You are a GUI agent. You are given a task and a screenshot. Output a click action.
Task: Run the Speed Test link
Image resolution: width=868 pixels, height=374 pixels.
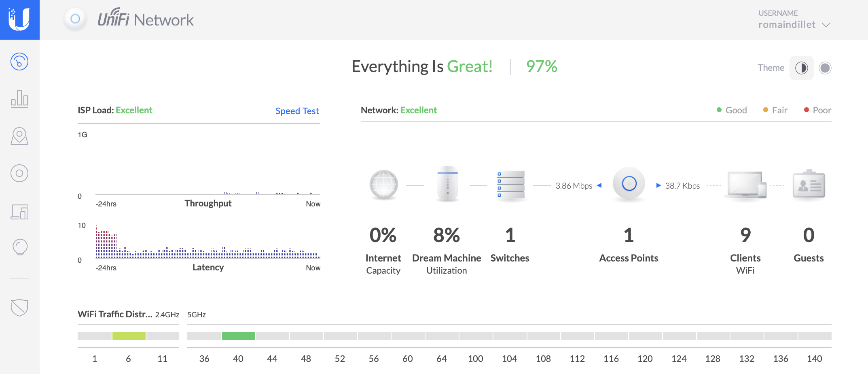coord(297,111)
